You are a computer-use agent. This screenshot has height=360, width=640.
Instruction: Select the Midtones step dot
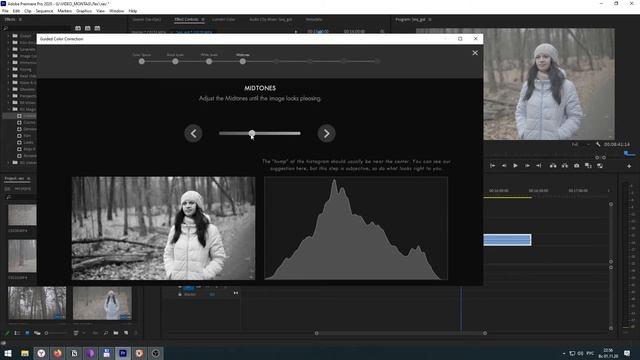(x=243, y=61)
